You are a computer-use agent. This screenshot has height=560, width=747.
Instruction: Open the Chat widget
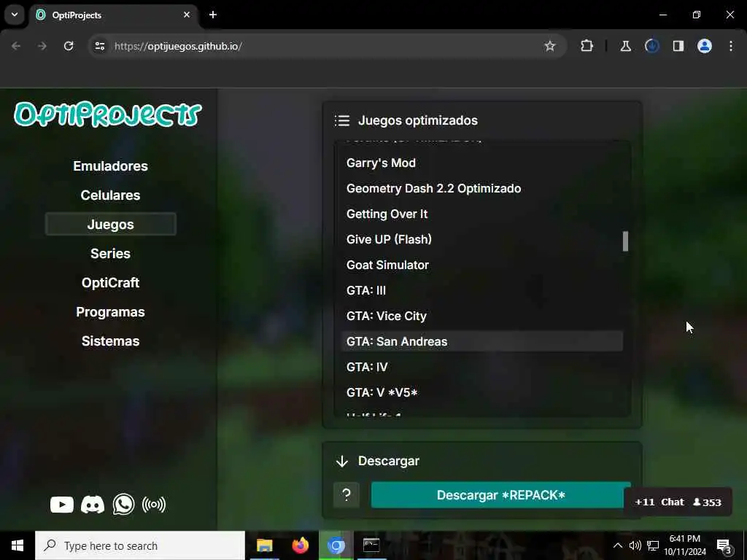678,502
